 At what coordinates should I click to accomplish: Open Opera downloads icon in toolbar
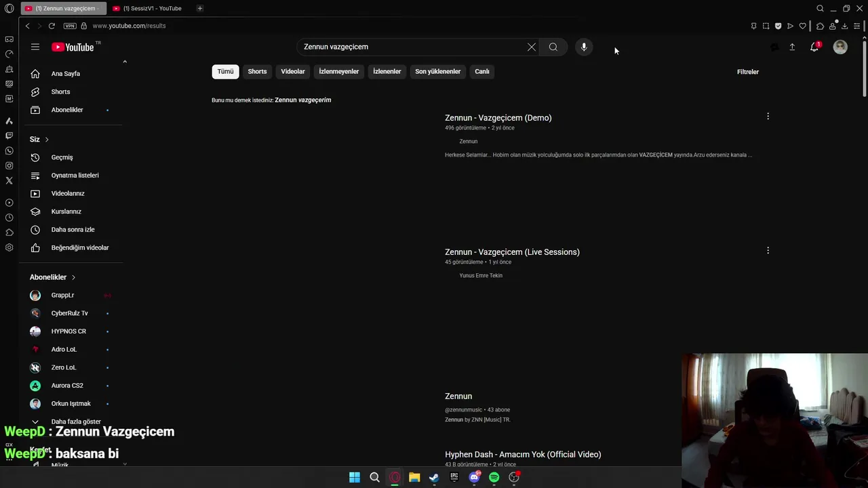tap(845, 26)
